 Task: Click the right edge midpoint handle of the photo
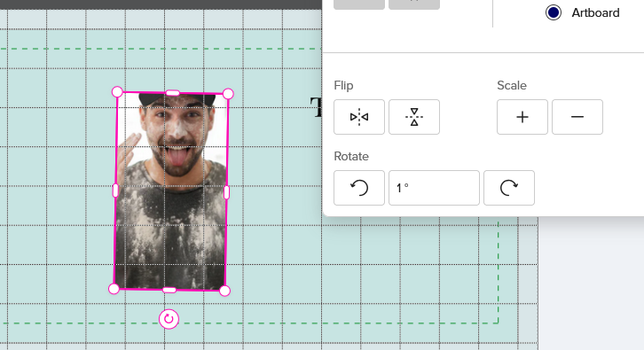tap(226, 192)
